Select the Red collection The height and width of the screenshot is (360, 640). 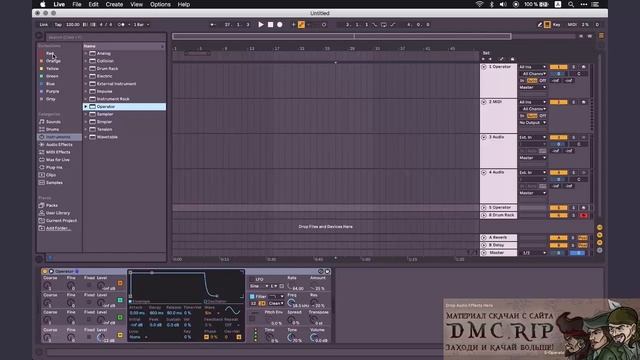coord(50,53)
